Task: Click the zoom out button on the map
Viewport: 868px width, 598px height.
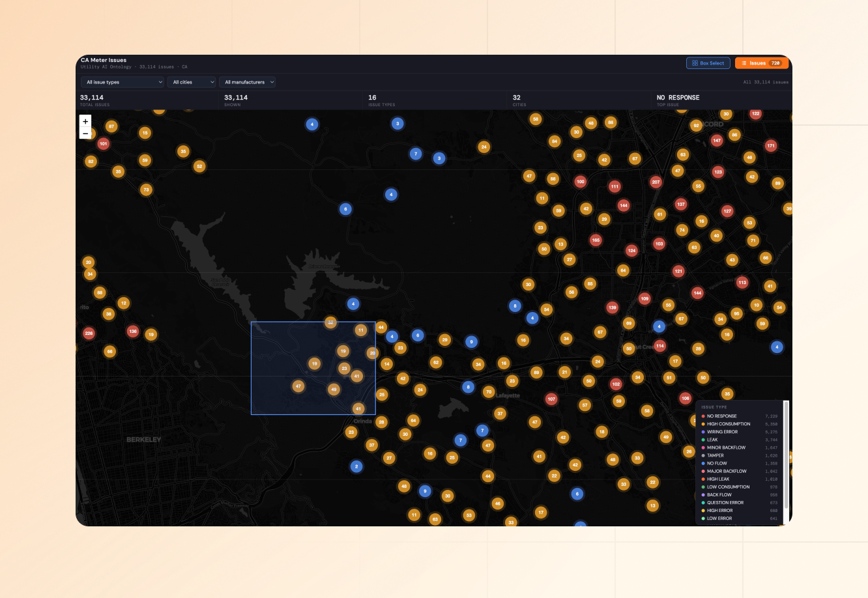Action: point(85,132)
